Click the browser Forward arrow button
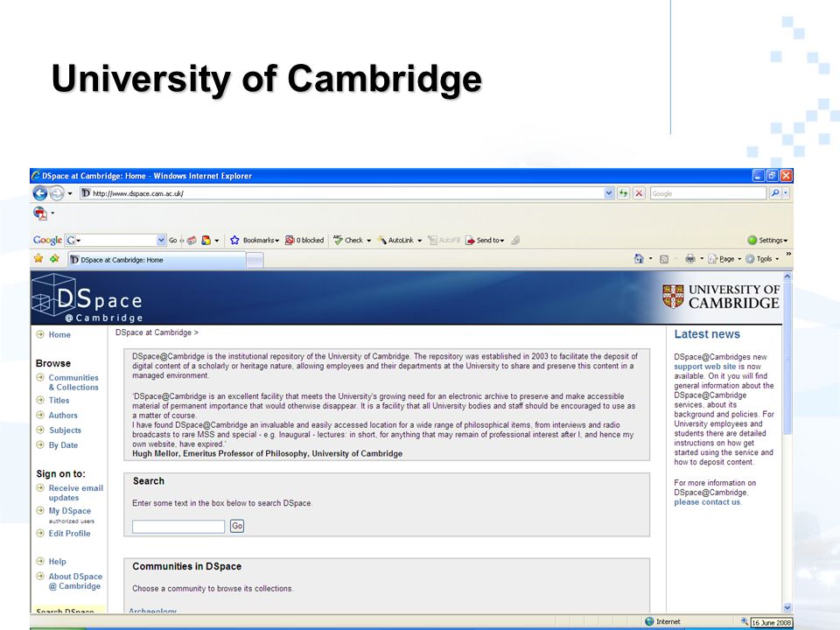Screen dimensions: 840x630 [57, 192]
